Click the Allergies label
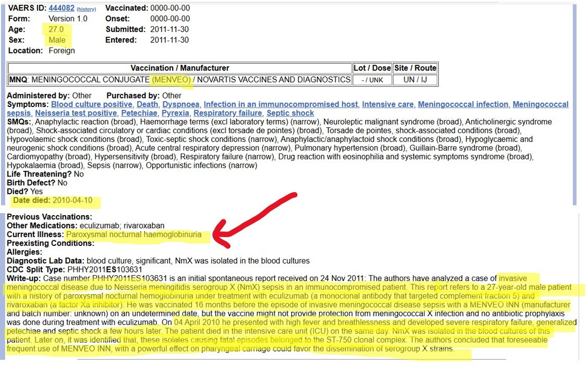The width and height of the screenshot is (588, 376). tap(25, 252)
